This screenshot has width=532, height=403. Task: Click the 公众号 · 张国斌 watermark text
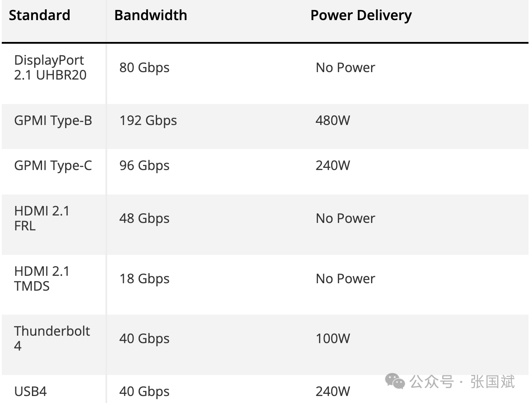462,382
